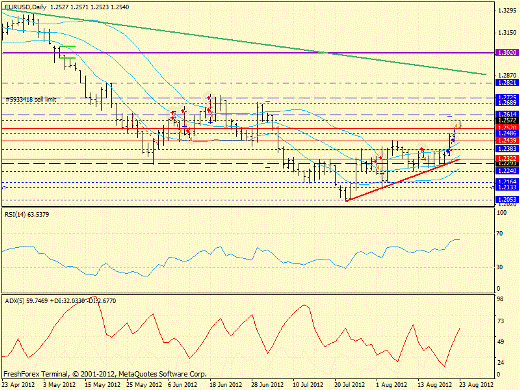Click the blue 1.2383 level tag
Screen dimensions: 520x390
point(506,149)
